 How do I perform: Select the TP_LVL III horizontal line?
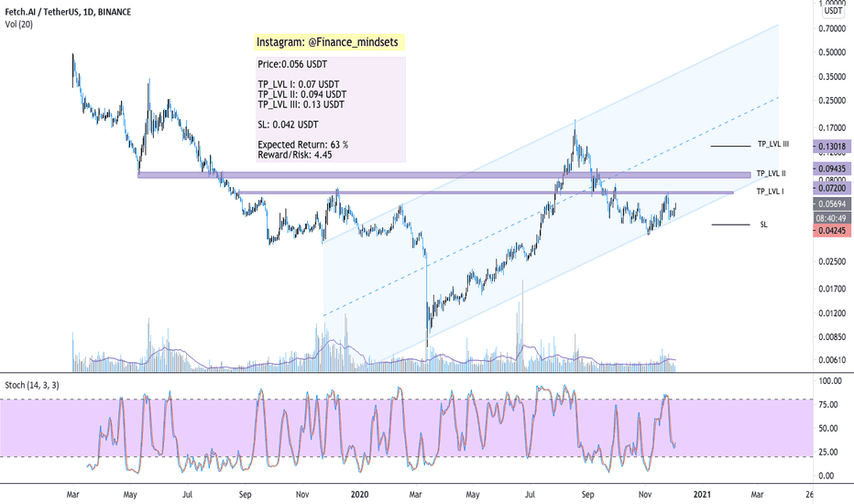[730, 146]
